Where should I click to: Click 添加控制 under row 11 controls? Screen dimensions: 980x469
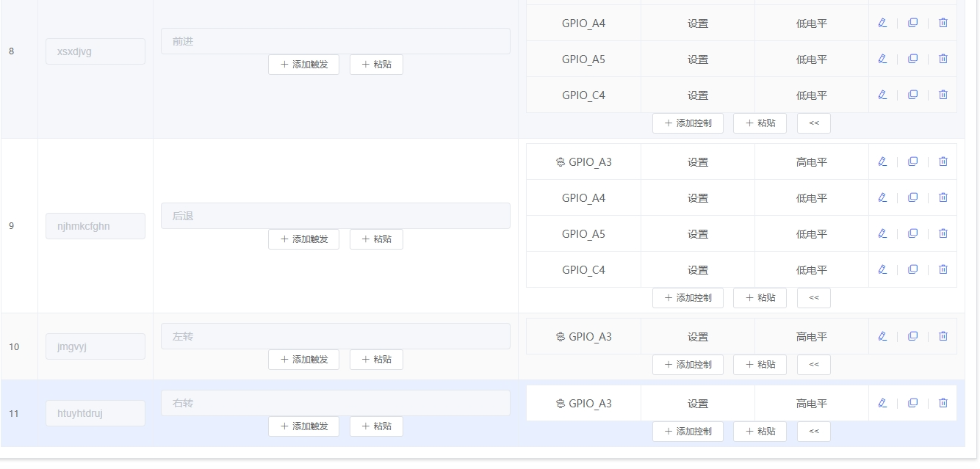click(x=688, y=432)
